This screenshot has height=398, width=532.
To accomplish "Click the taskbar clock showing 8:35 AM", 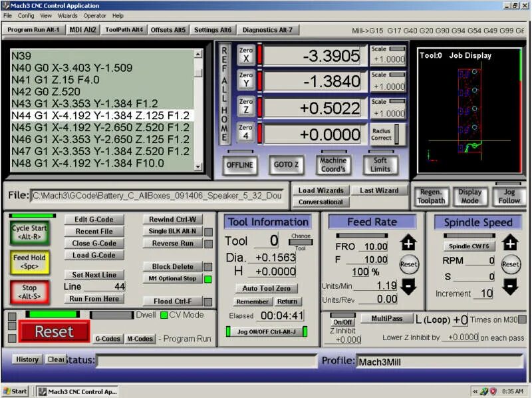I will (x=512, y=391).
